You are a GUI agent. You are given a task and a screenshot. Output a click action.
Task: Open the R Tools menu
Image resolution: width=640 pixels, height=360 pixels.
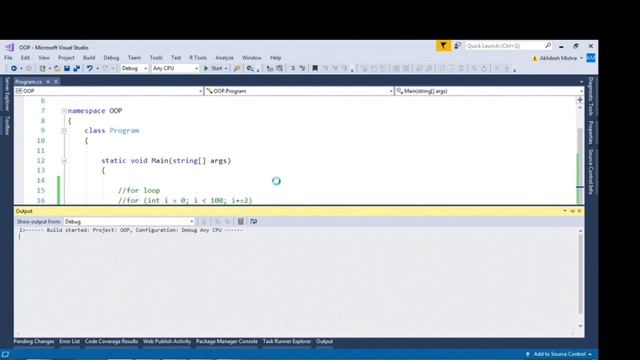point(198,58)
